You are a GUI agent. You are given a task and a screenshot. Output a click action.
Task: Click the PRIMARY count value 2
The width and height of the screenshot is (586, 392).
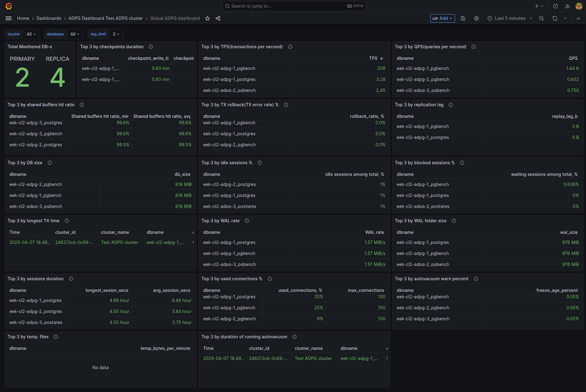pyautogui.click(x=22, y=78)
